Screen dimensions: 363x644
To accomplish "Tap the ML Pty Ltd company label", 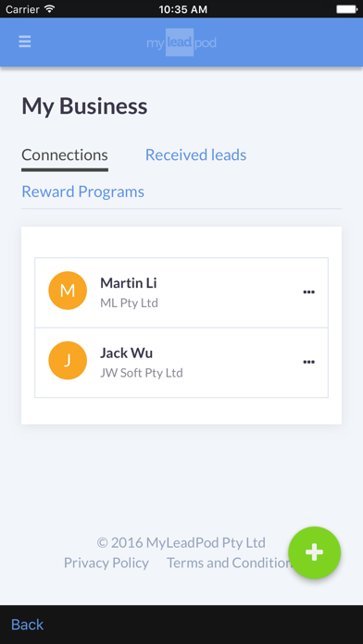I will click(x=129, y=303).
